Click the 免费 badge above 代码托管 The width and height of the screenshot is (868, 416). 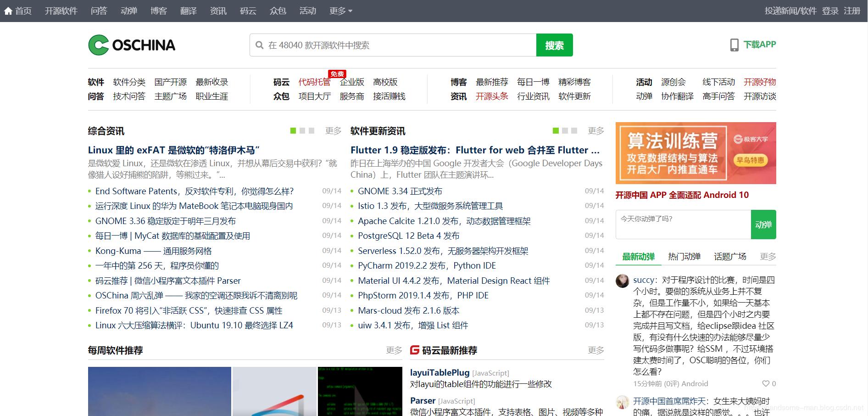(x=337, y=73)
